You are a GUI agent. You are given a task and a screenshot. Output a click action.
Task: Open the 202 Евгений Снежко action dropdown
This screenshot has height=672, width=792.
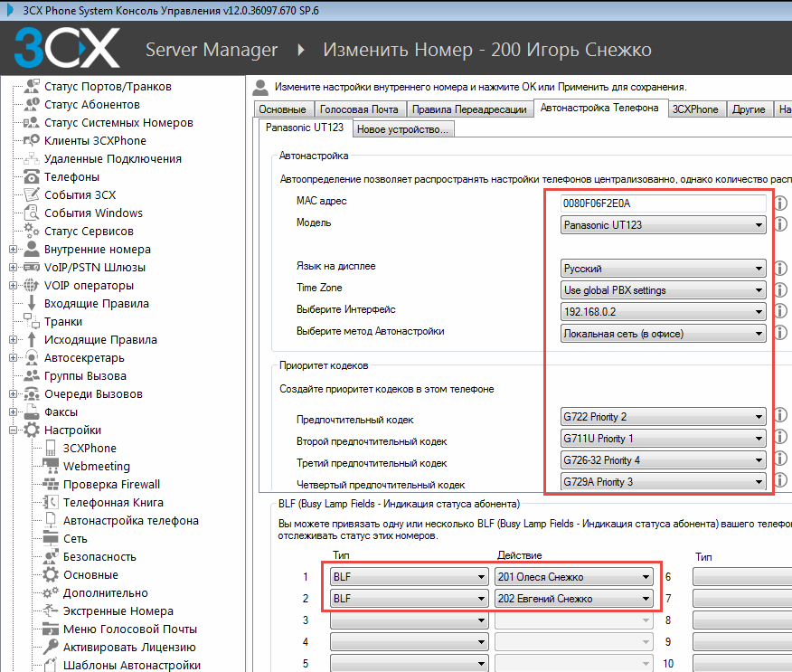pos(574,599)
